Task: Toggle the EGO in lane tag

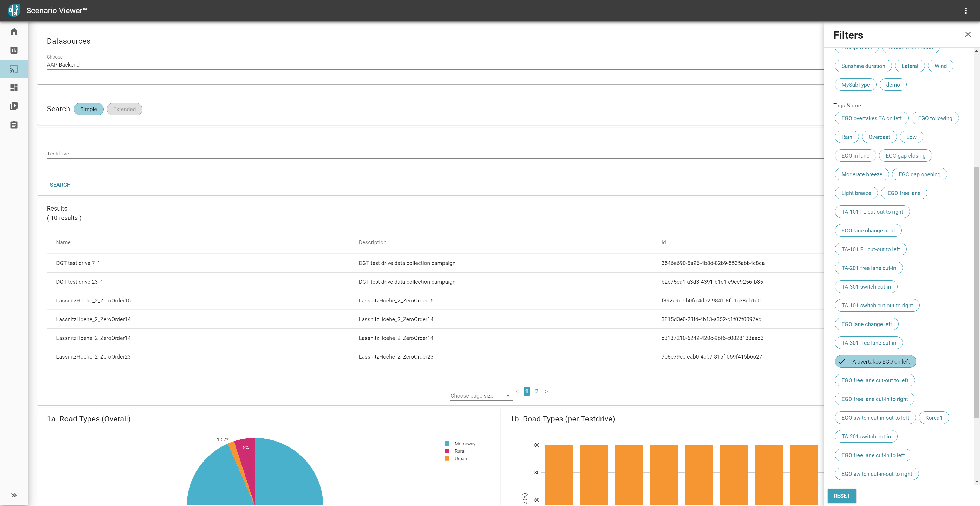Action: pos(855,155)
